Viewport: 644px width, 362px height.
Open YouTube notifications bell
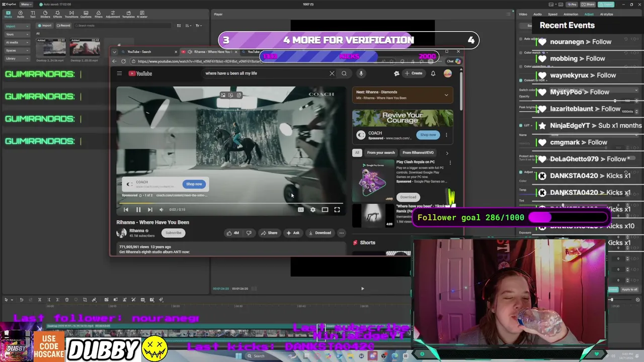click(433, 73)
